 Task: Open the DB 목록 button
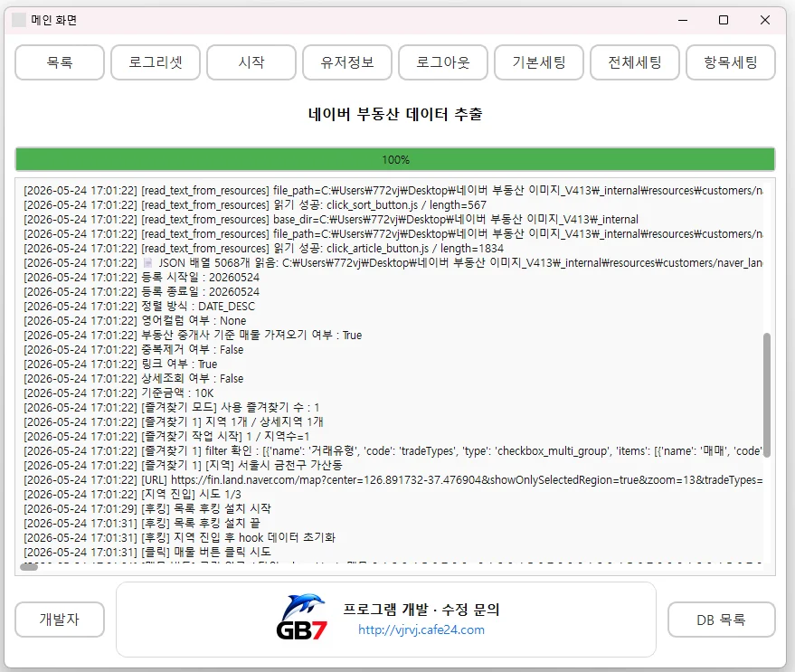[721, 620]
